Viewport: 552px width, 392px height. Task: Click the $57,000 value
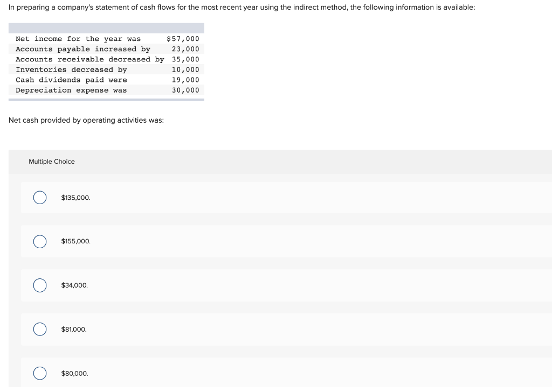tap(183, 39)
